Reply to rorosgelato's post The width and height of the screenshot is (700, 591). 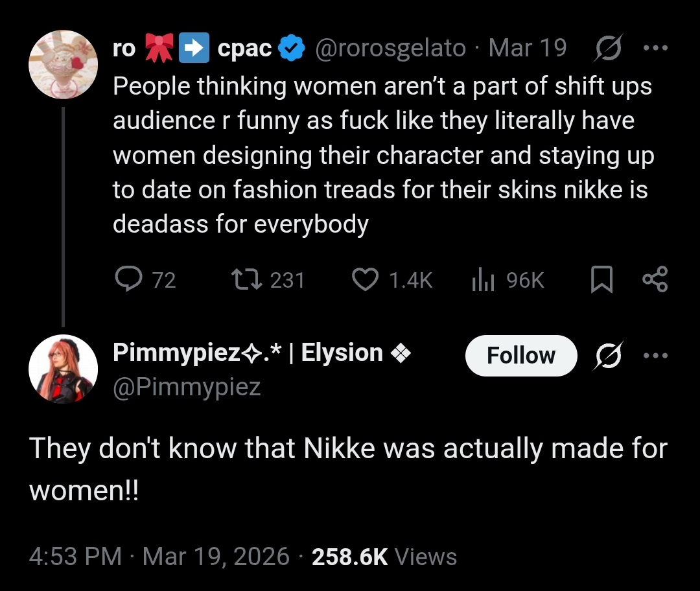[128, 279]
